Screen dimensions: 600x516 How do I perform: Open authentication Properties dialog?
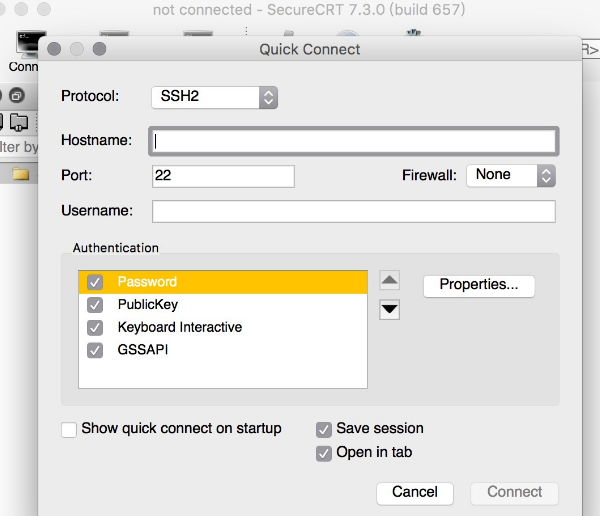(x=479, y=285)
